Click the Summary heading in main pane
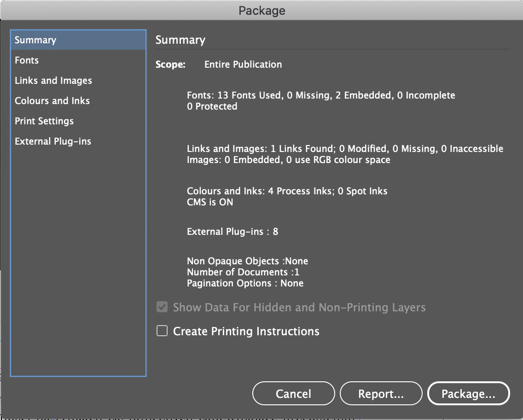Viewport: 523px width, 420px height. [x=180, y=40]
